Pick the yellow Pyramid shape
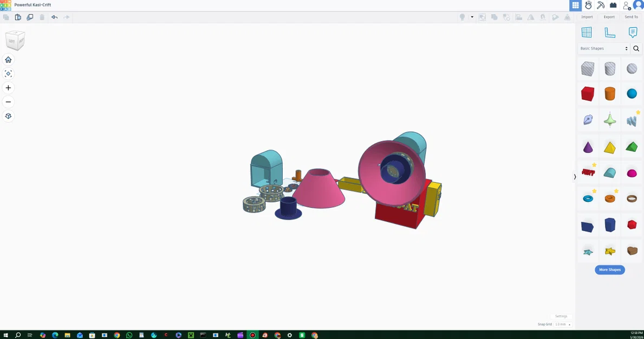The width and height of the screenshot is (644, 339). [x=610, y=148]
